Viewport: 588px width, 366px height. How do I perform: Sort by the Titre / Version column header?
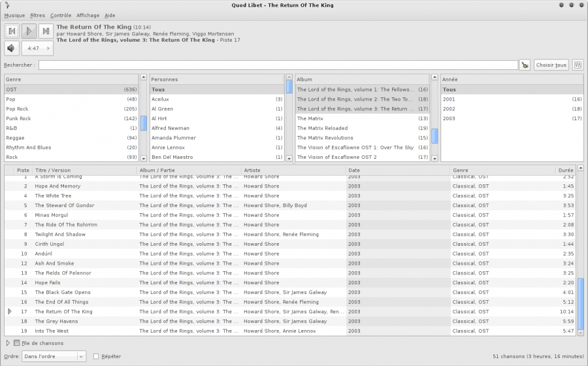(x=84, y=170)
